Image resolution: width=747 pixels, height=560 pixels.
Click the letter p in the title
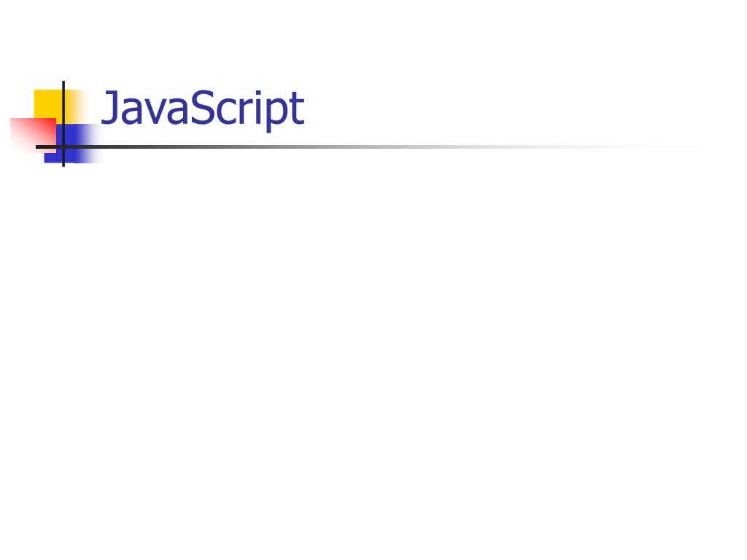(277, 115)
